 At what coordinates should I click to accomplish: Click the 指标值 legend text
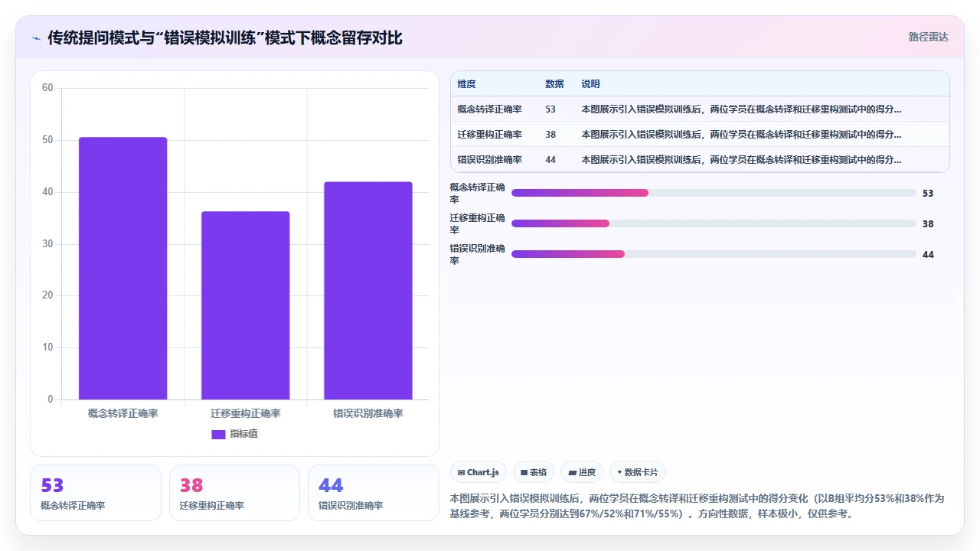pos(244,434)
